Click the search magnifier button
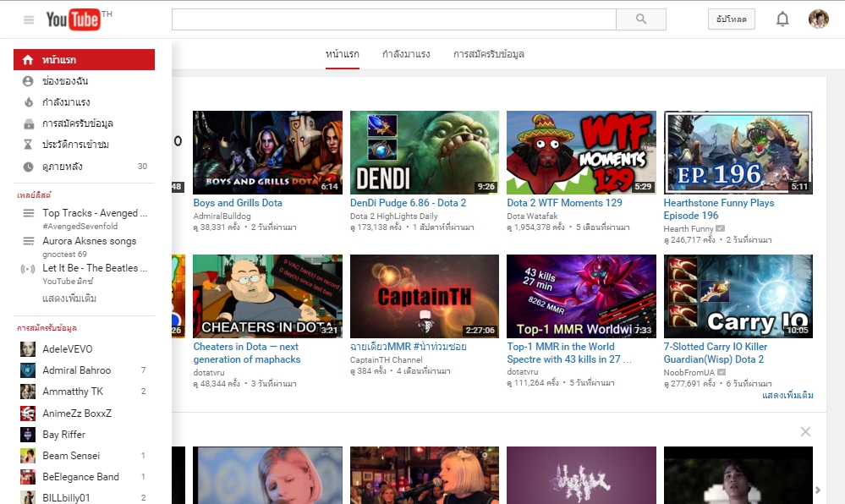The image size is (845, 504). (641, 19)
